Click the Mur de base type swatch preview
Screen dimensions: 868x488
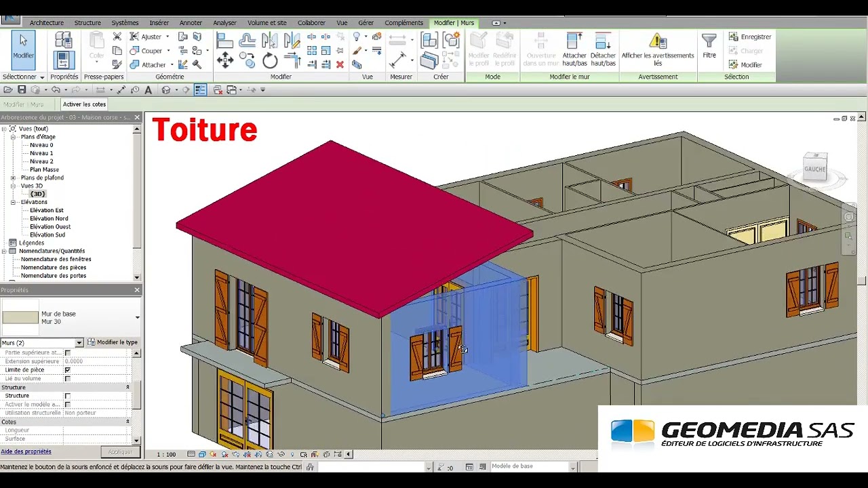coord(20,317)
